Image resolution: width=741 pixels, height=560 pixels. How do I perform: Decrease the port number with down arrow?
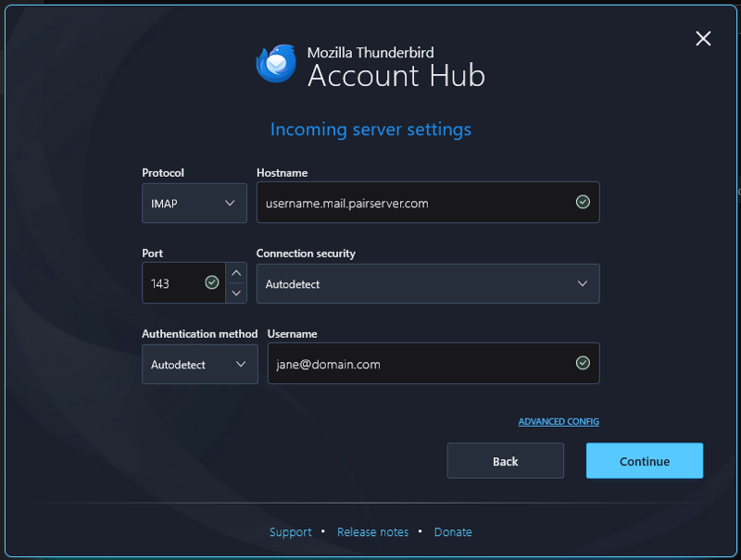point(236,293)
